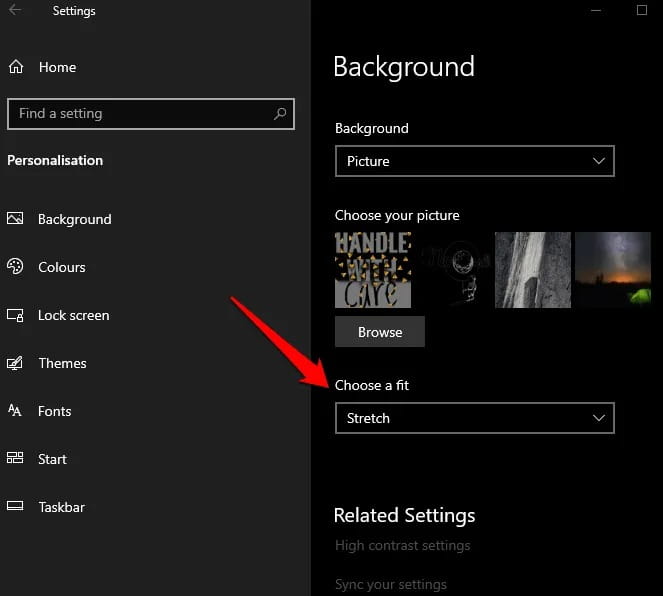Open the Colours section

pyautogui.click(x=62, y=267)
